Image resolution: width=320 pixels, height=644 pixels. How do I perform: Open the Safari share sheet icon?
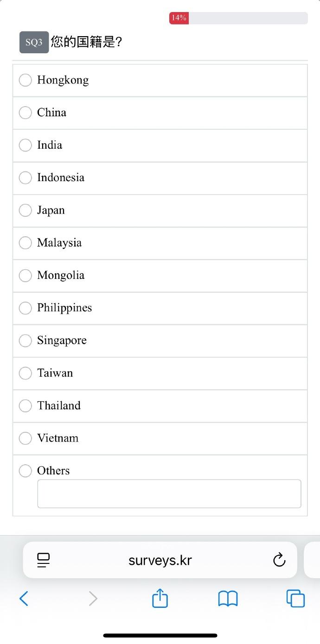(x=160, y=598)
